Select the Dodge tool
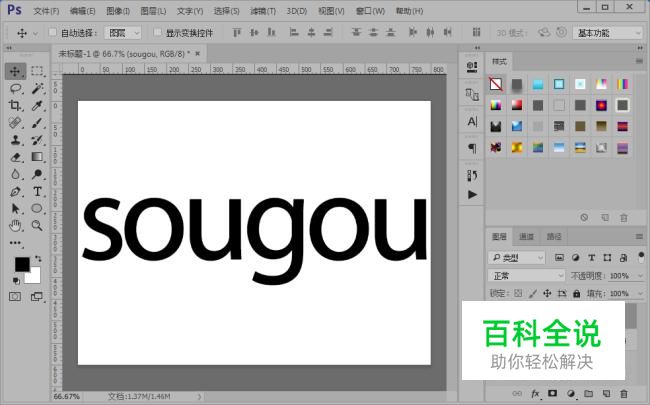The height and width of the screenshot is (405, 650). pos(37,174)
